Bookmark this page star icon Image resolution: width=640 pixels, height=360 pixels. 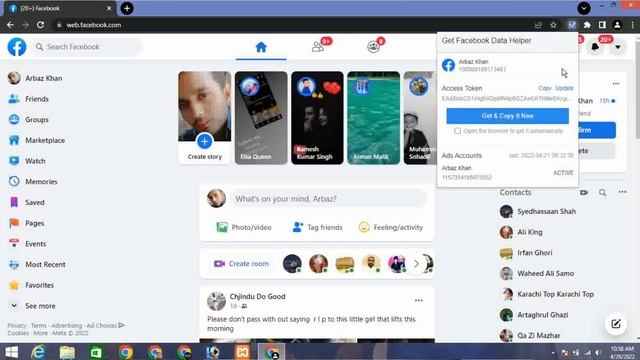click(553, 25)
